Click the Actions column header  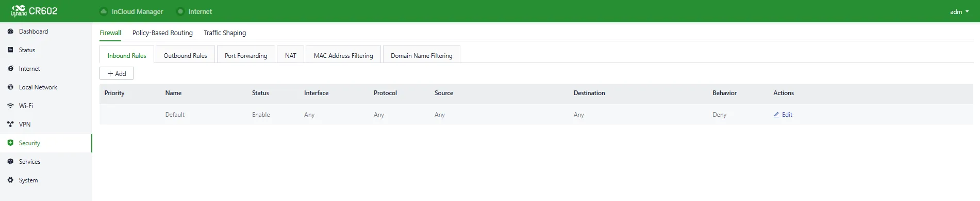pos(784,93)
